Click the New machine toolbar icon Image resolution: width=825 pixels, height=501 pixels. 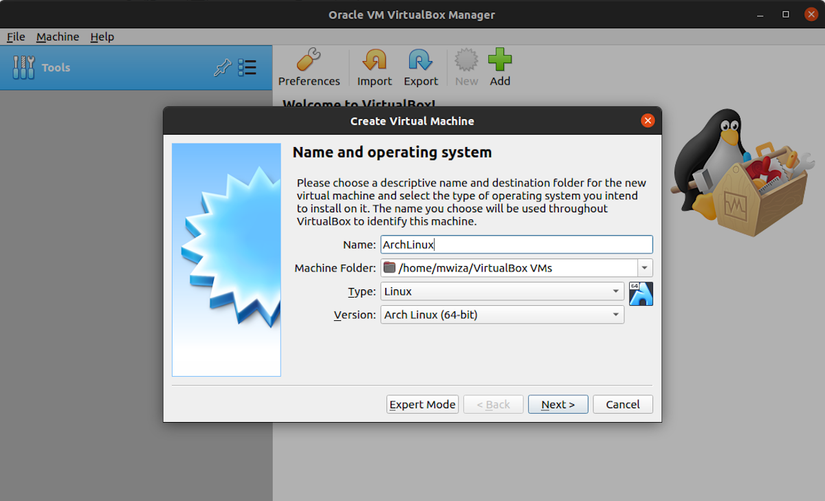tap(466, 67)
